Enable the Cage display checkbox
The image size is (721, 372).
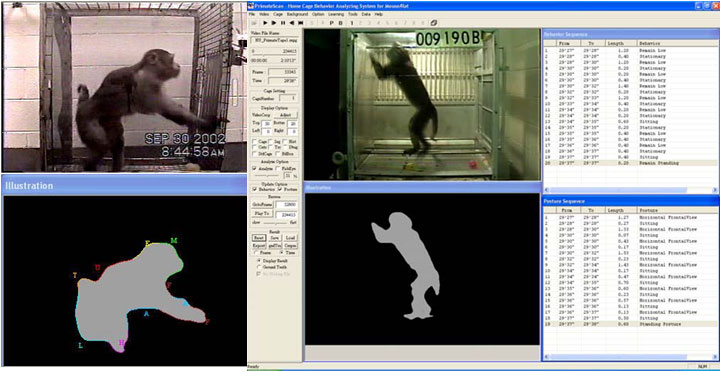[x=255, y=141]
